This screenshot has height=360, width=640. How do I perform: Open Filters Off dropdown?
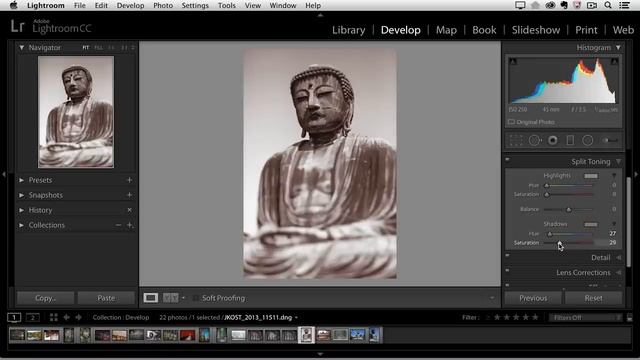[586, 317]
